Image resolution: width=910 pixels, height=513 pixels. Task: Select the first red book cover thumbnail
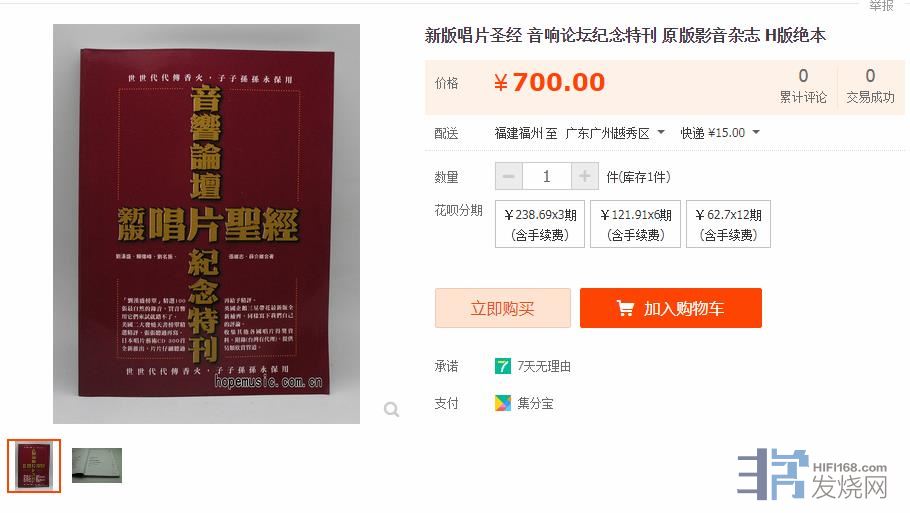[34, 466]
